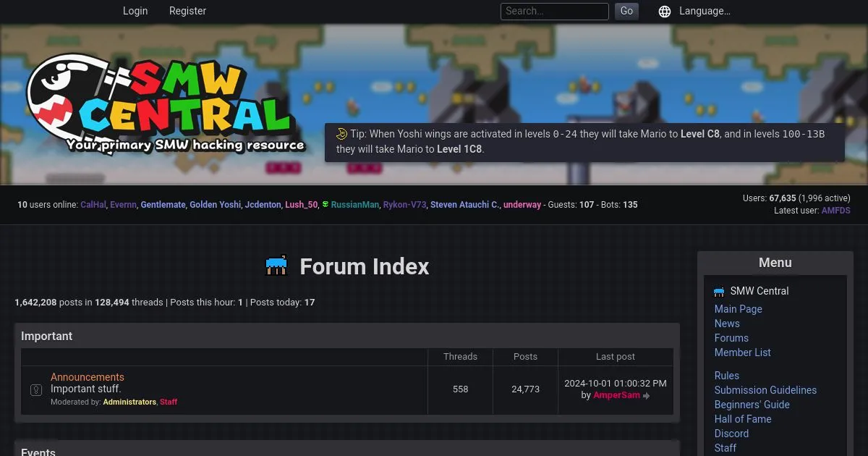Viewport: 868px width, 456px height.
Task: Jump to last post arrow by AmperSam
Action: coord(647,396)
